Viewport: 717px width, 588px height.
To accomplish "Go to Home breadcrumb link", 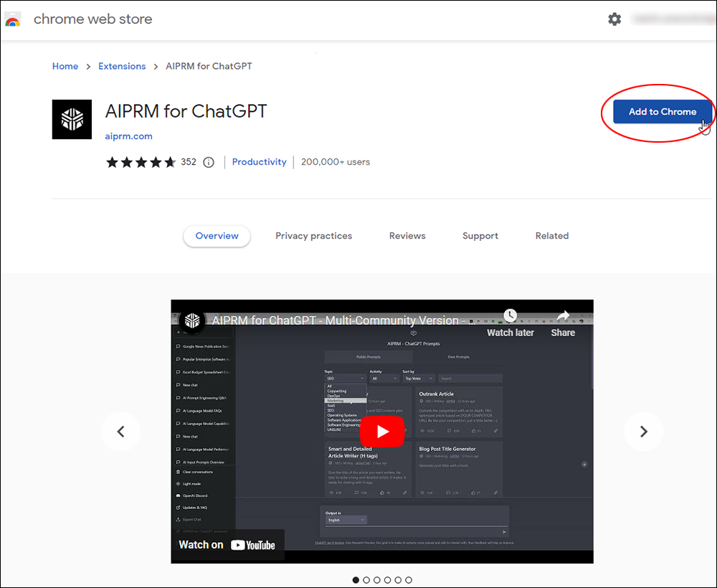I will point(65,66).
